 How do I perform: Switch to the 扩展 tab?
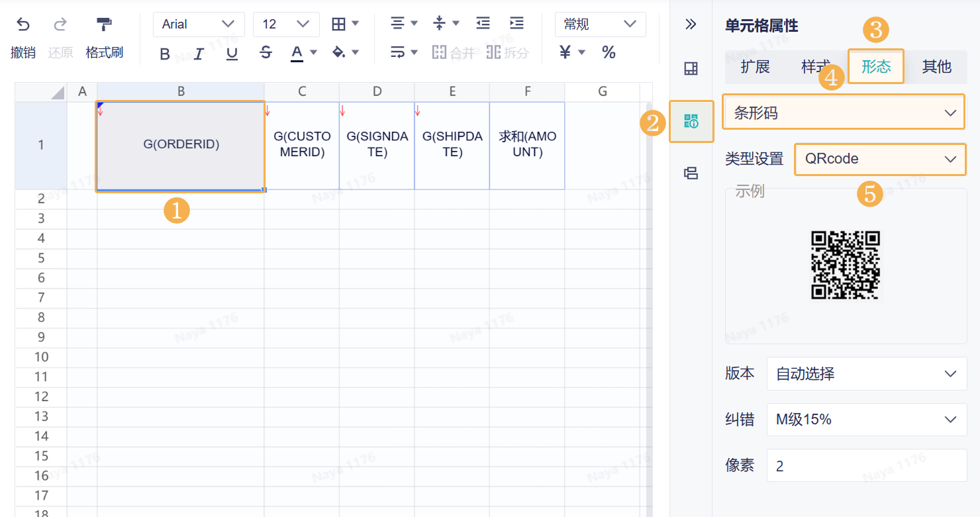(x=755, y=66)
